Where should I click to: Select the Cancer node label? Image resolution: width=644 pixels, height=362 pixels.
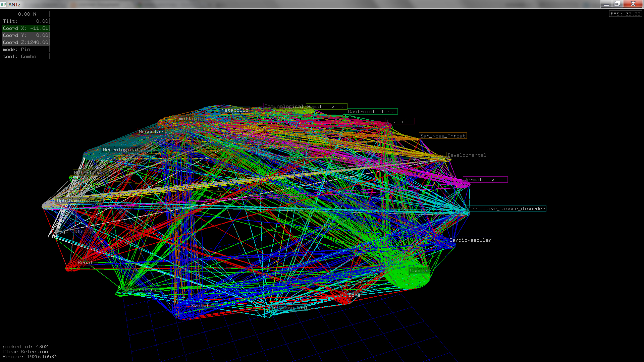click(x=419, y=270)
